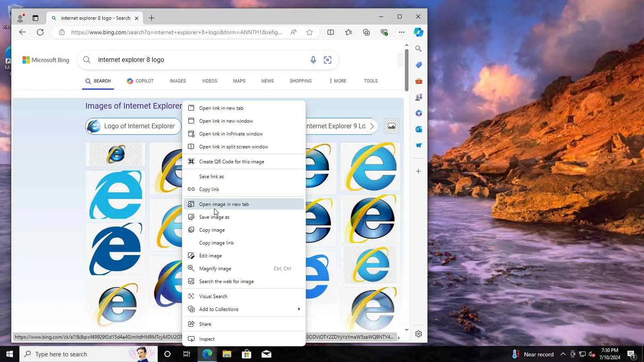Screen dimensions: 644x362
Task: Choose Open image in new tab
Action: click(244, 204)
